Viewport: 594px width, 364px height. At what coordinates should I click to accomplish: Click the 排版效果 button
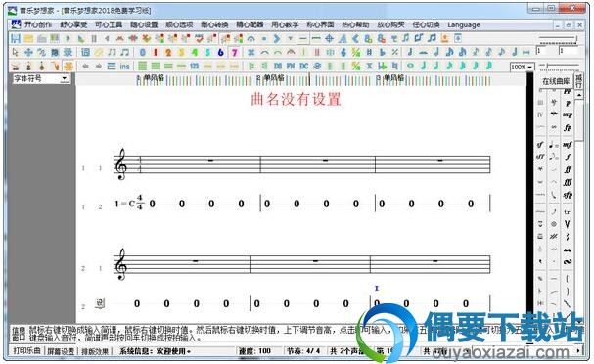click(x=95, y=351)
